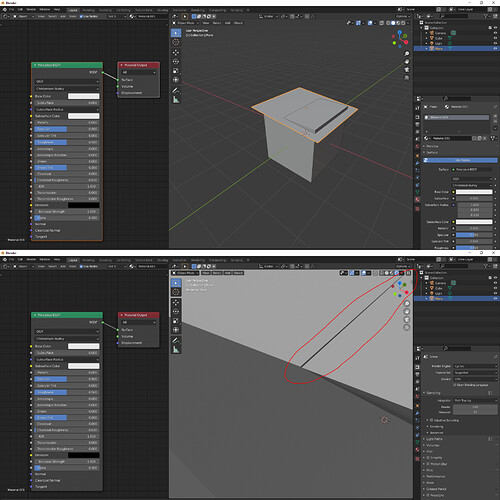
Task: Click the zoom magnifier icon in the top window's viewport
Action: tap(407, 54)
